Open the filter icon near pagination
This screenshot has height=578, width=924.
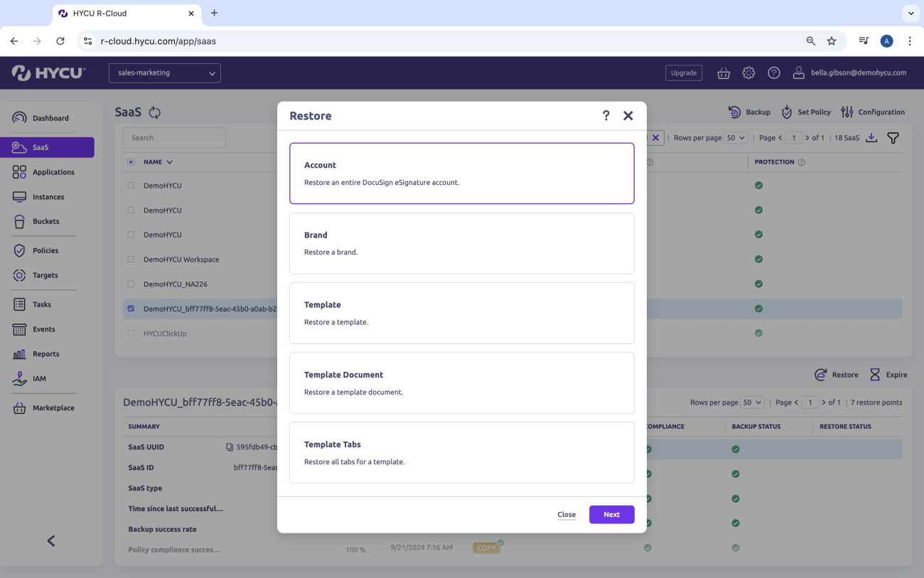893,137
